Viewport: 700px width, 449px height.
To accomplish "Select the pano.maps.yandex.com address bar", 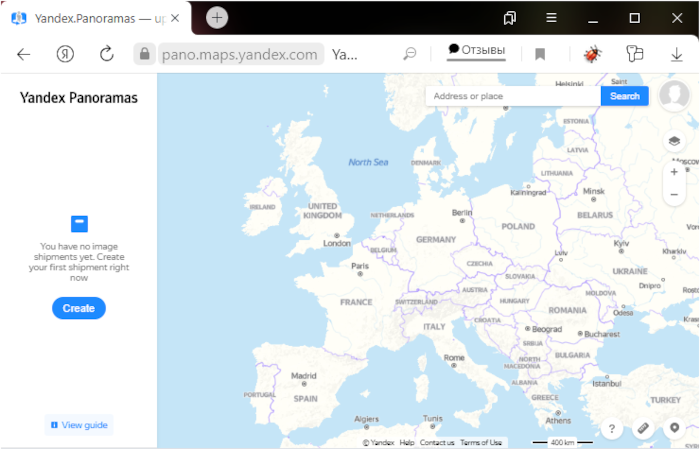I will [x=240, y=54].
